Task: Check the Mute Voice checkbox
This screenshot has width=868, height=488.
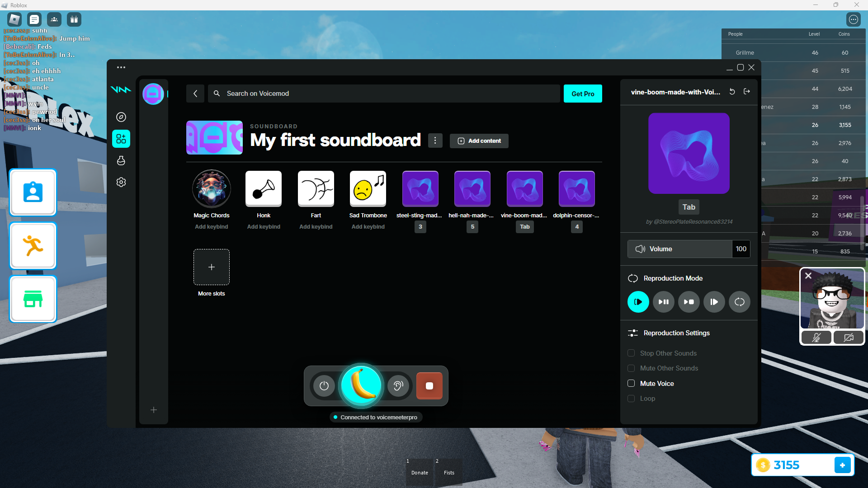Action: point(631,384)
